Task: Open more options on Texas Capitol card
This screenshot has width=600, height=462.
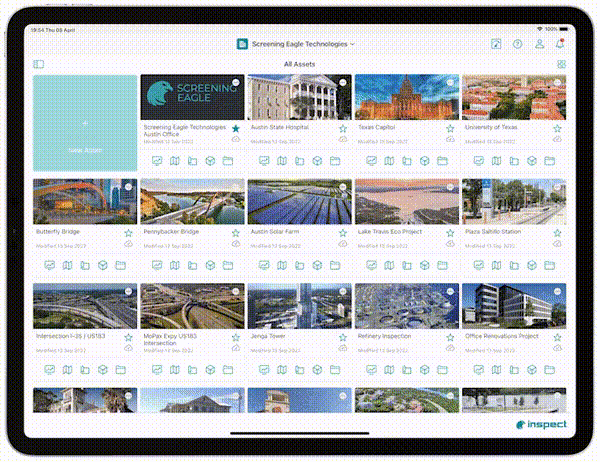Action: [450, 82]
